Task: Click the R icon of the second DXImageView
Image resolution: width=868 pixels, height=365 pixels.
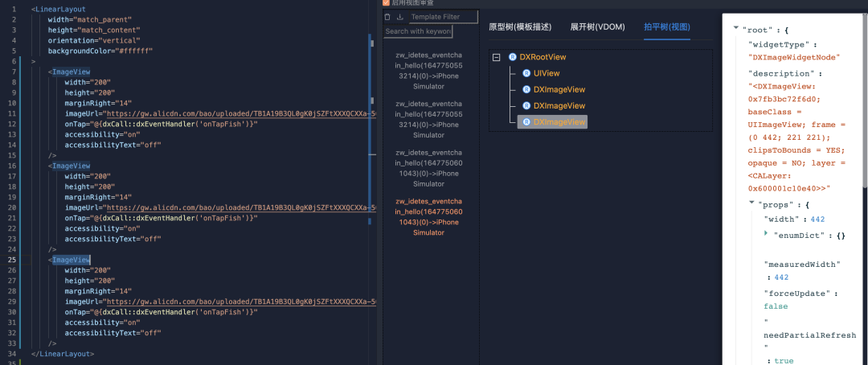Action: pos(526,105)
